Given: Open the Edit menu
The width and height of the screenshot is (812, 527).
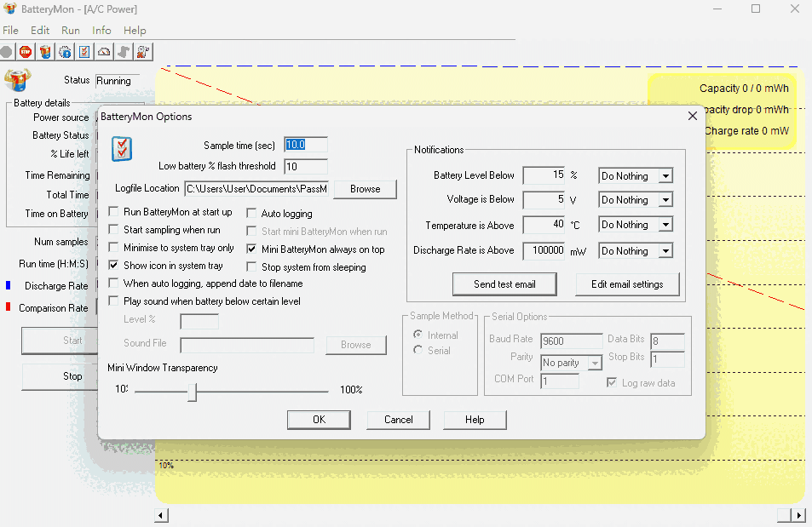Looking at the screenshot, I should (x=40, y=31).
